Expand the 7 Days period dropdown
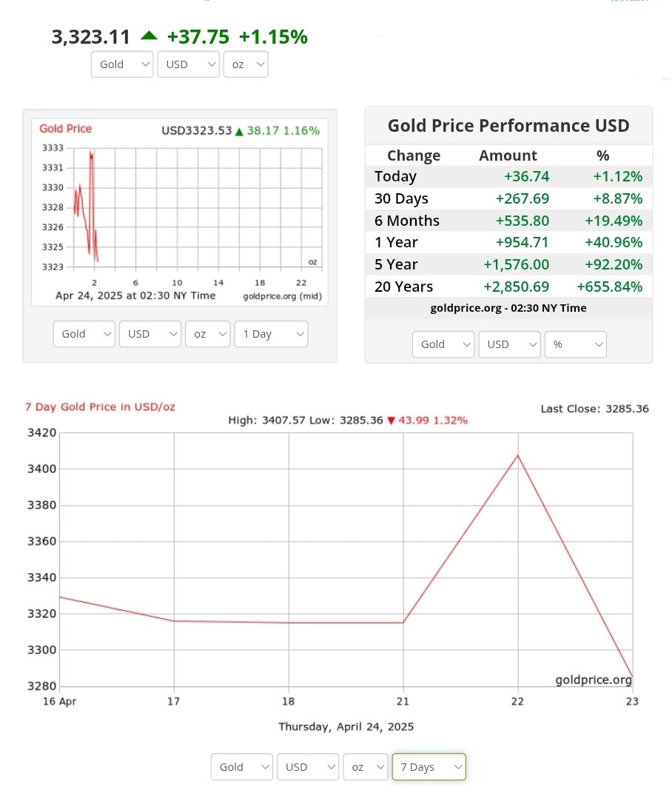The image size is (672, 796). coord(429,767)
